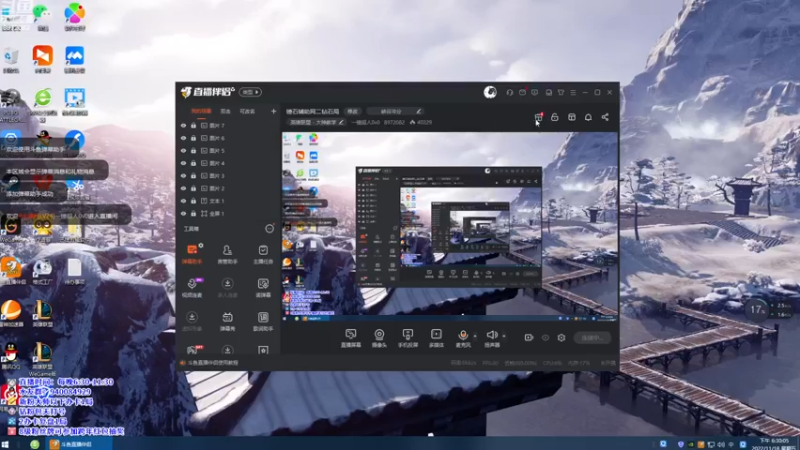Click the live preview canvas
The image size is (800, 450).
pyautogui.click(x=449, y=227)
